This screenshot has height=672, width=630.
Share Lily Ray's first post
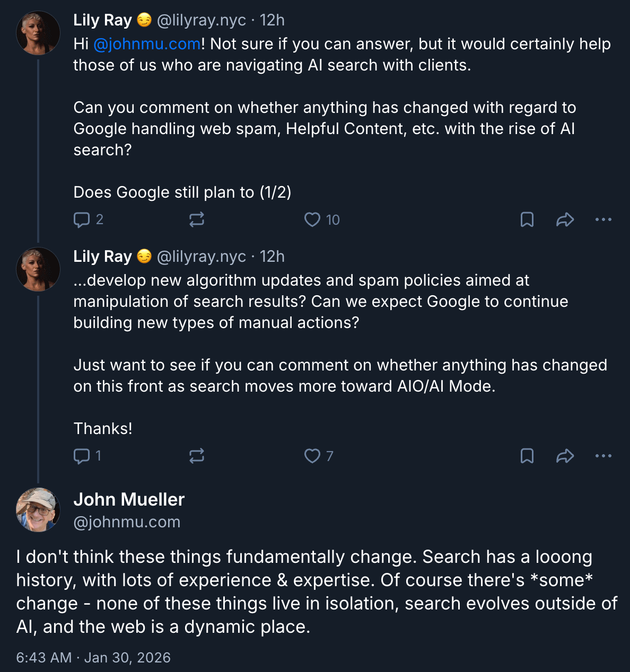pos(565,220)
